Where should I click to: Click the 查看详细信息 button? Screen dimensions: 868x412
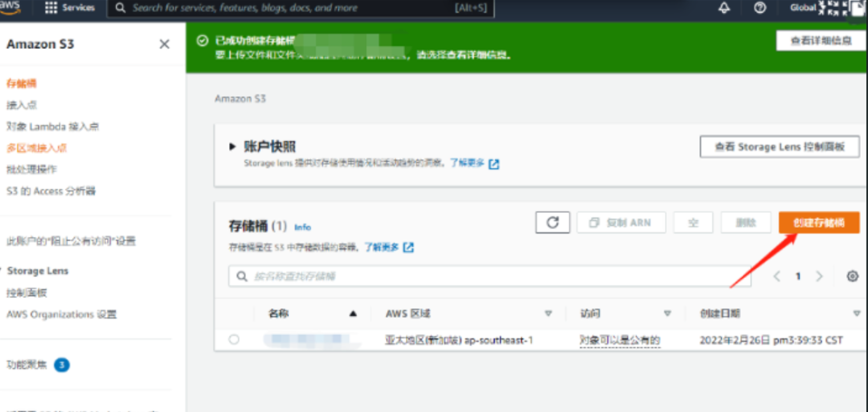tap(821, 40)
